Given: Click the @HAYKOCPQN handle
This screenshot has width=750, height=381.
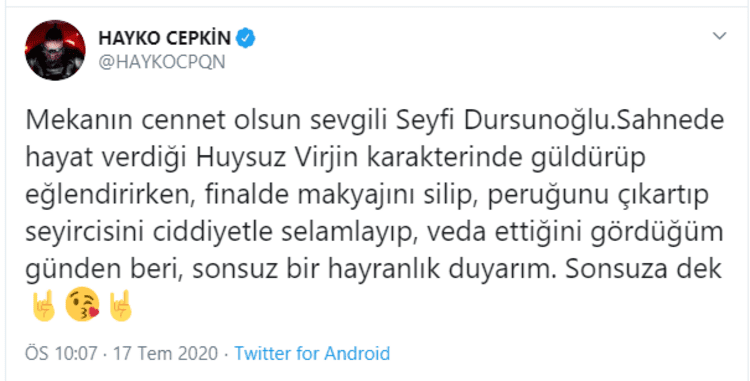Looking at the screenshot, I should pyautogui.click(x=162, y=62).
